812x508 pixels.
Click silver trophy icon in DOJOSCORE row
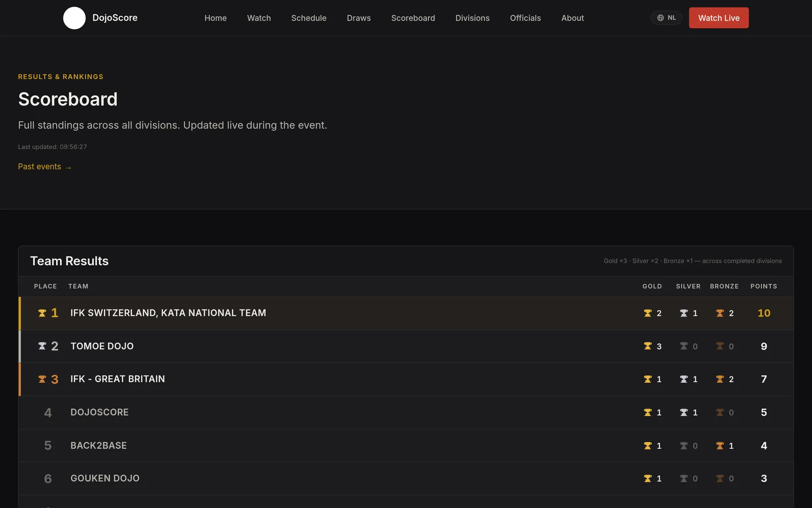click(x=684, y=412)
